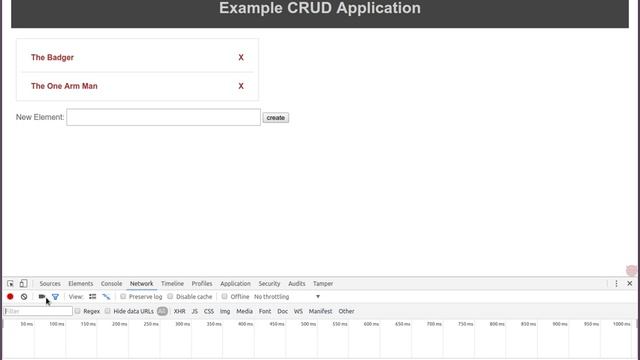Toggle the Offline checkbox
The height and width of the screenshot is (360, 640).
tap(224, 297)
